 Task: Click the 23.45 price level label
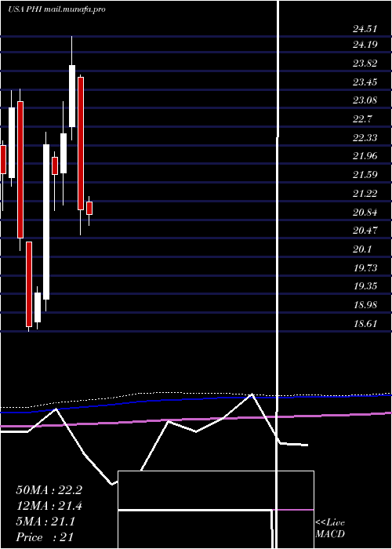[365, 82]
